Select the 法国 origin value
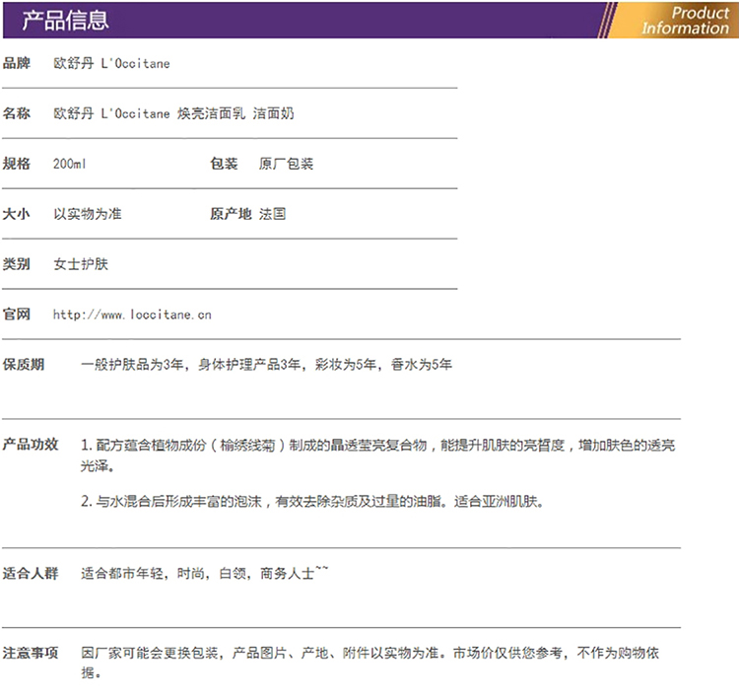 [x=272, y=214]
